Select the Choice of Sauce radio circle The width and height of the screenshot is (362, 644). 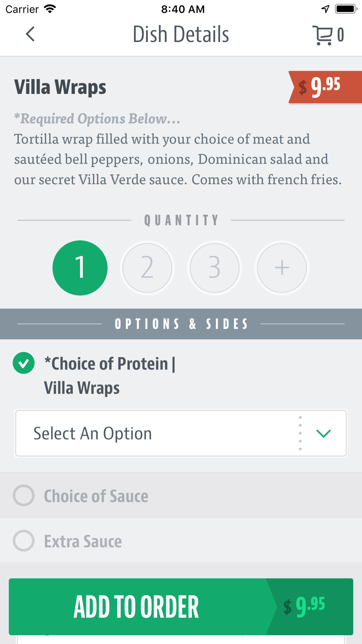(24, 495)
